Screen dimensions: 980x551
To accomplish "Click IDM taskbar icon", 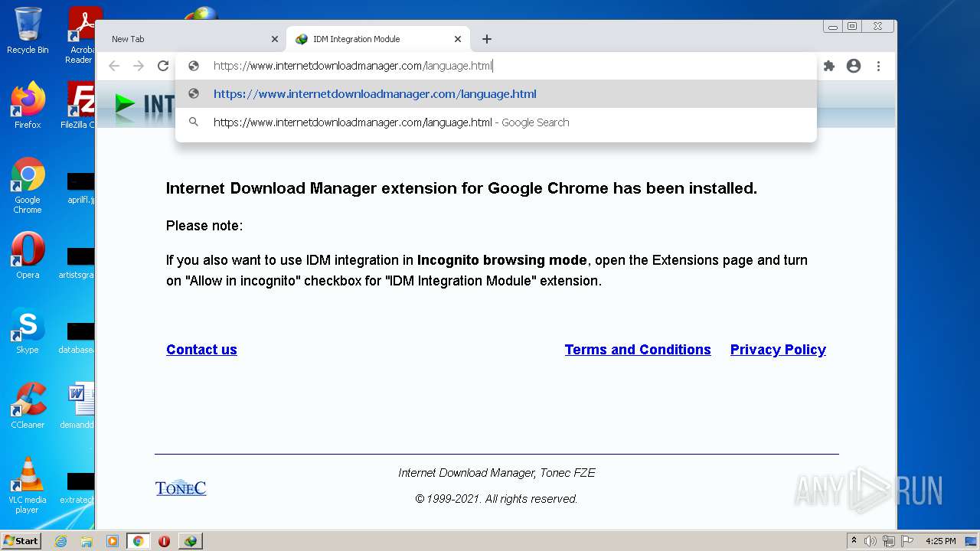I will [x=191, y=541].
